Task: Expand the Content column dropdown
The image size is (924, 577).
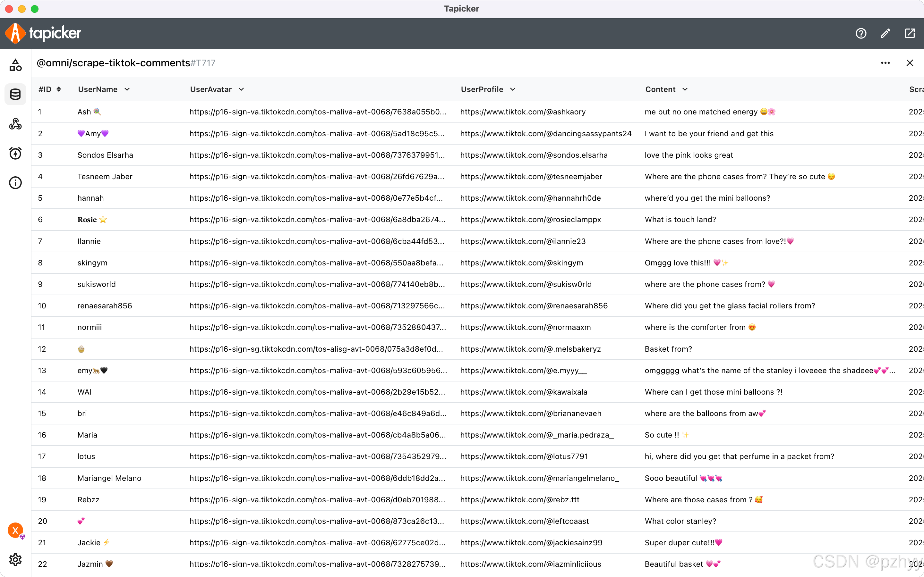Action: (x=685, y=89)
